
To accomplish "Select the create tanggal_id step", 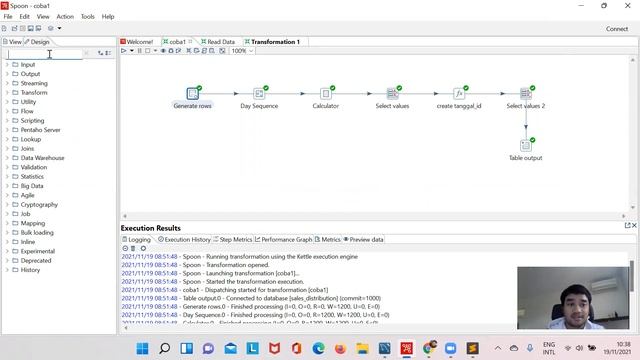I will 459,93.
